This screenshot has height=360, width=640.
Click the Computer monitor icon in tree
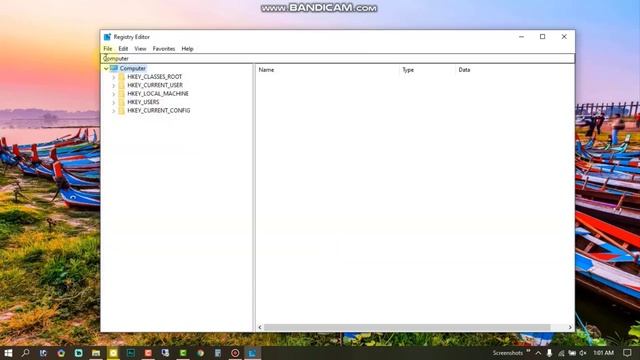click(114, 68)
